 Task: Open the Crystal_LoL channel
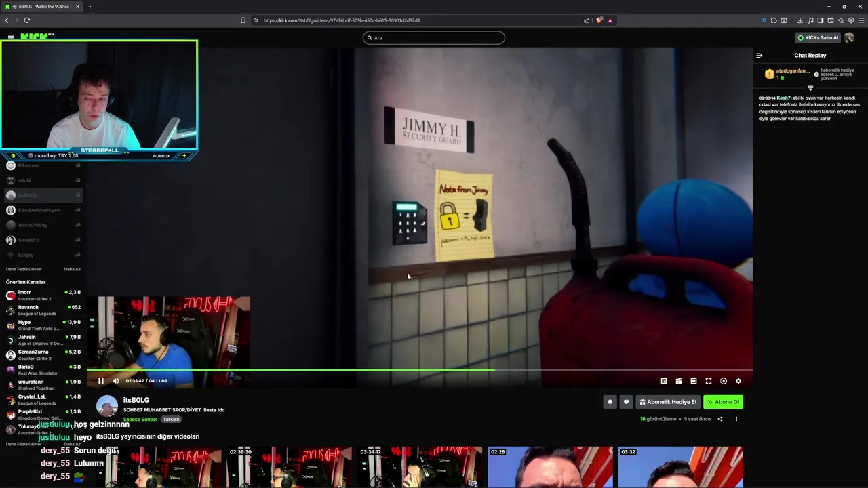click(x=43, y=400)
